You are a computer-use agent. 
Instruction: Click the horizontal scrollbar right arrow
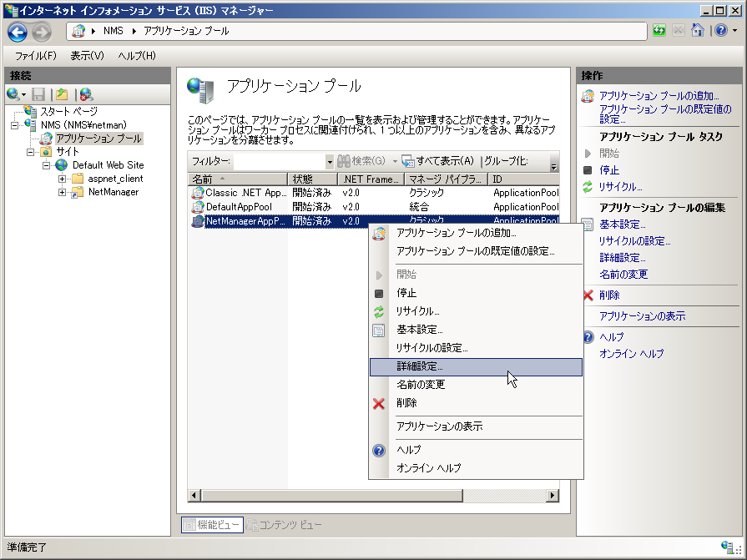point(553,495)
